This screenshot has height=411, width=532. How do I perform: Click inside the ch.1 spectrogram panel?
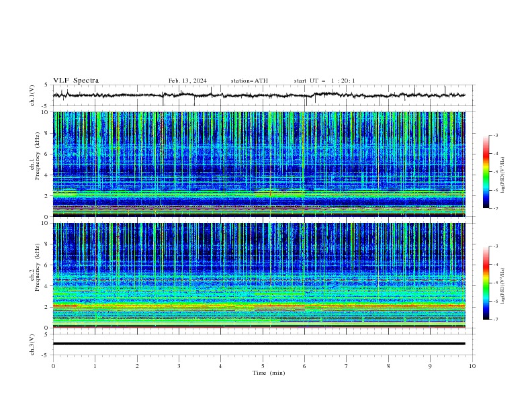[259, 164]
